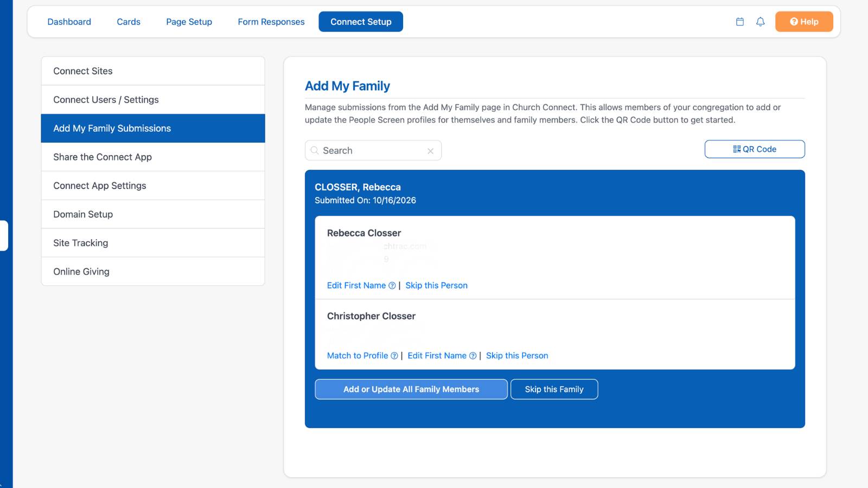Screen dimensions: 868x488
Task: Show help icon next to Match to Profile
Action: [x=394, y=356]
